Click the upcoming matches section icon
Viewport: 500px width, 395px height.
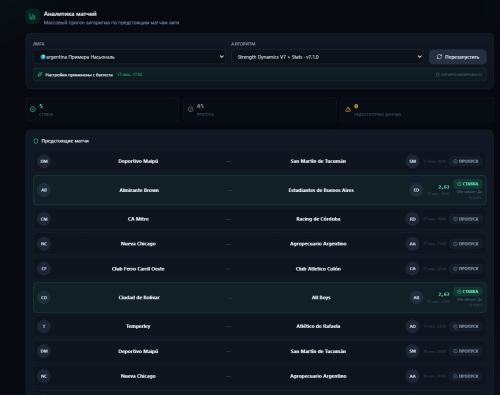tap(36, 141)
